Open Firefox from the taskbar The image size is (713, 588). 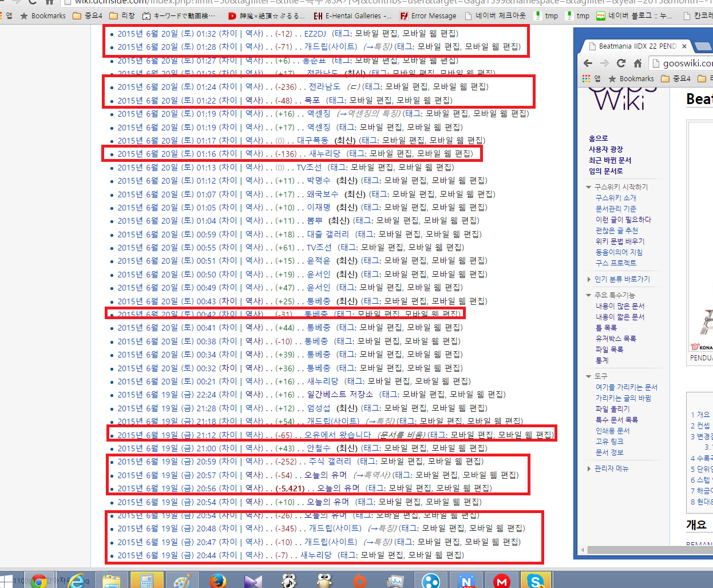click(217, 581)
